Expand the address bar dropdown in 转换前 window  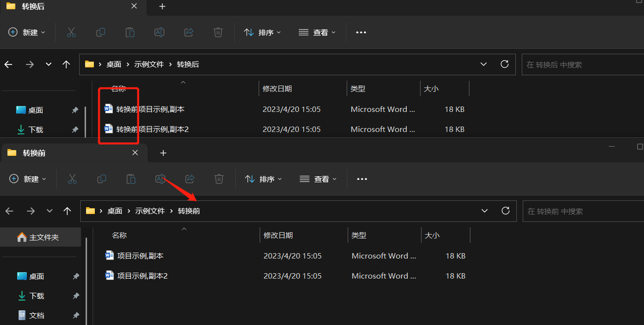click(484, 211)
